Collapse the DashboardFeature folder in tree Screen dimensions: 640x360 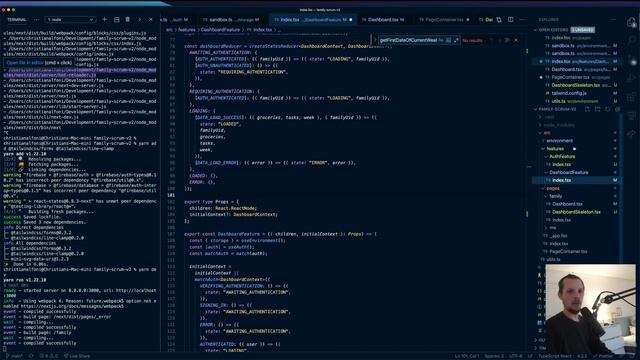point(577,172)
